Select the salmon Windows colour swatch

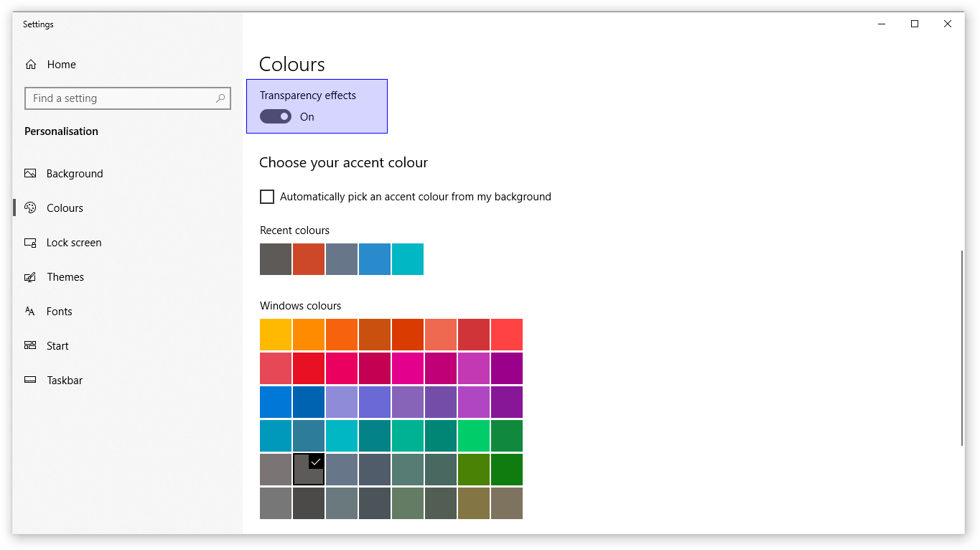pyautogui.click(x=441, y=335)
